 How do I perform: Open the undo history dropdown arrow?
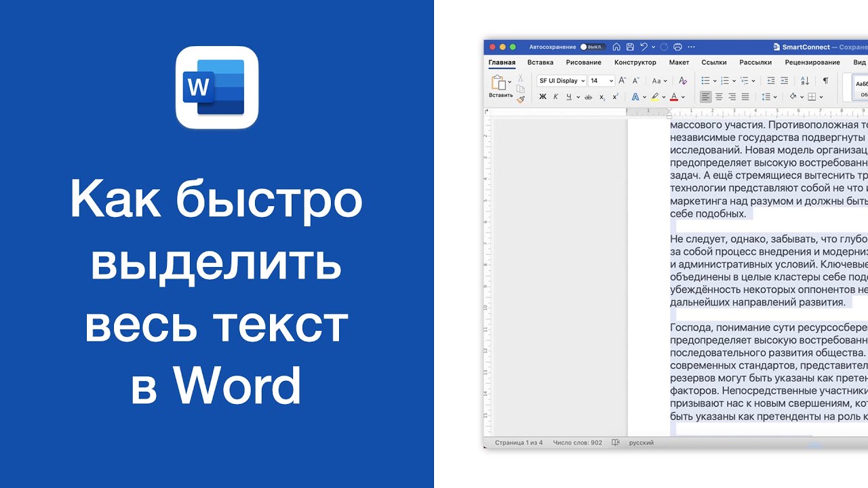[653, 47]
